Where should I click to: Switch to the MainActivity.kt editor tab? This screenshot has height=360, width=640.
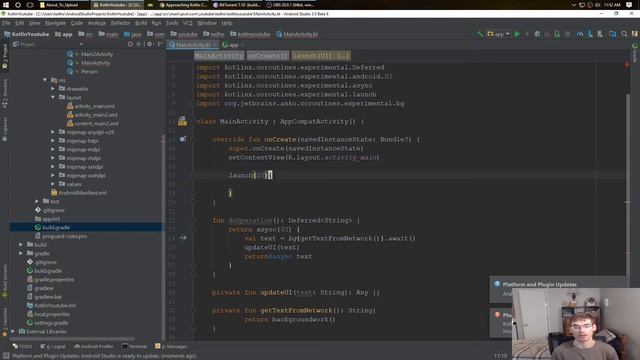coord(193,44)
